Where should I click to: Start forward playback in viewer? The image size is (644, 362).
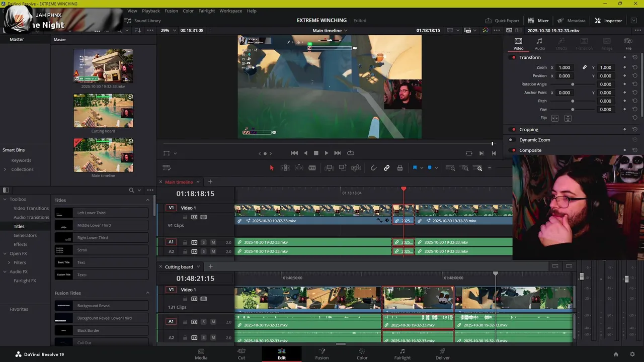click(x=327, y=153)
